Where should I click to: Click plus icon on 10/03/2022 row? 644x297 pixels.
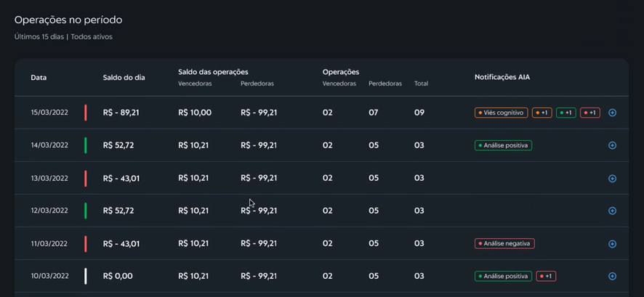(612, 277)
